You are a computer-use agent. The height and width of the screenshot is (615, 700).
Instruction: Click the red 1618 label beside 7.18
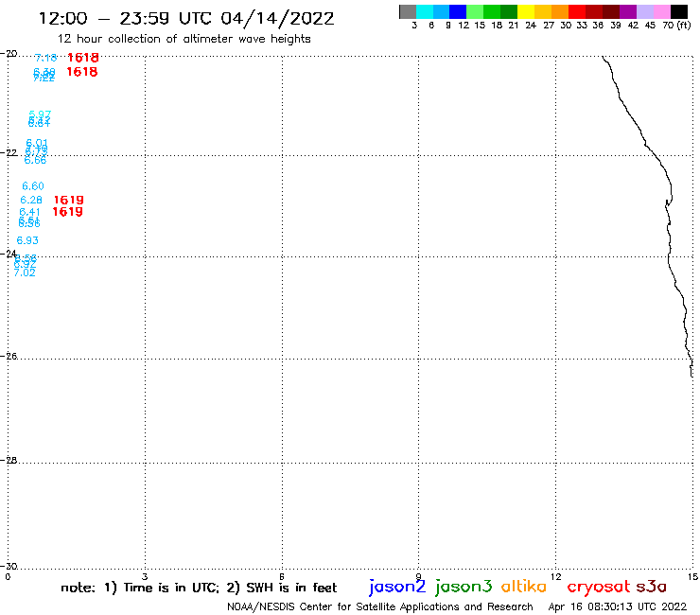click(83, 57)
